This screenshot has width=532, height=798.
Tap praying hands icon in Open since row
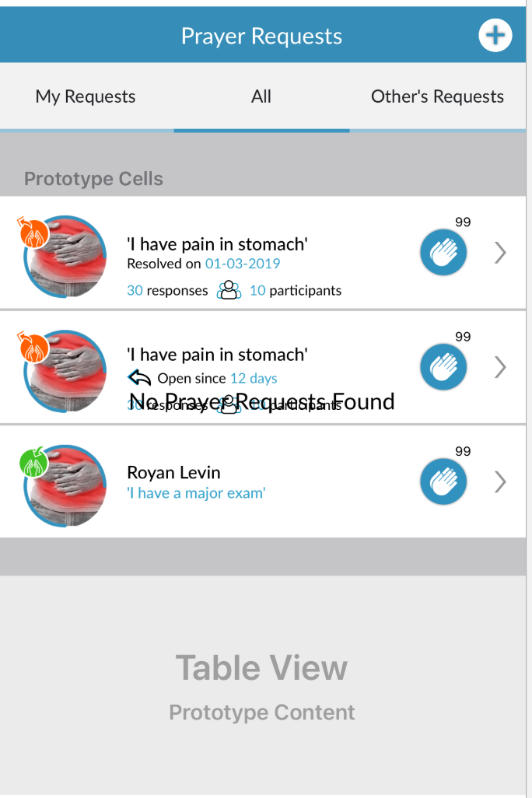[x=443, y=367]
